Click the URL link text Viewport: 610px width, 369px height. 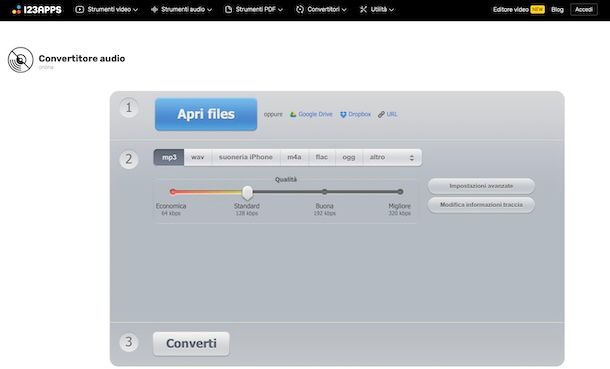click(x=392, y=114)
